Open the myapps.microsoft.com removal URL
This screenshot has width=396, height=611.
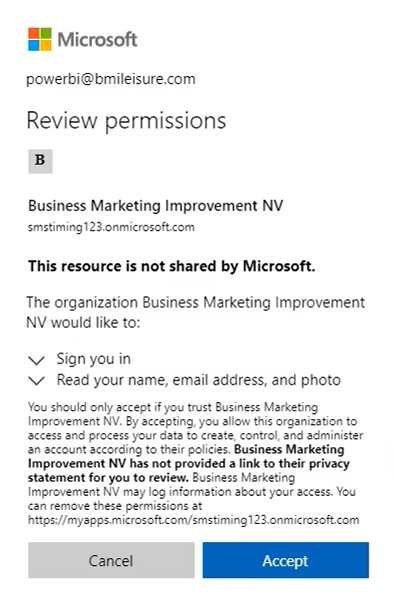tap(193, 520)
